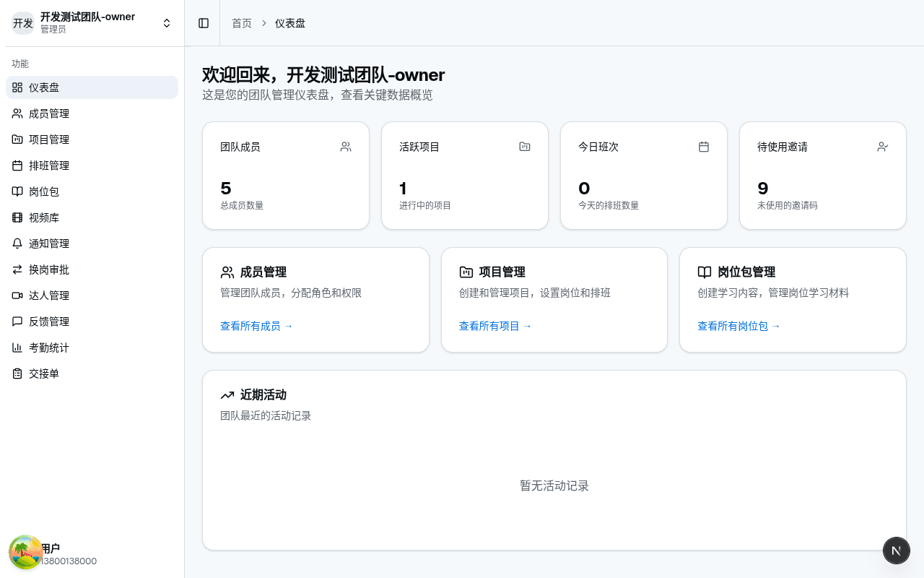Select the 岗位包 book icon
Viewport: 924px width, 578px height.
(x=17, y=191)
